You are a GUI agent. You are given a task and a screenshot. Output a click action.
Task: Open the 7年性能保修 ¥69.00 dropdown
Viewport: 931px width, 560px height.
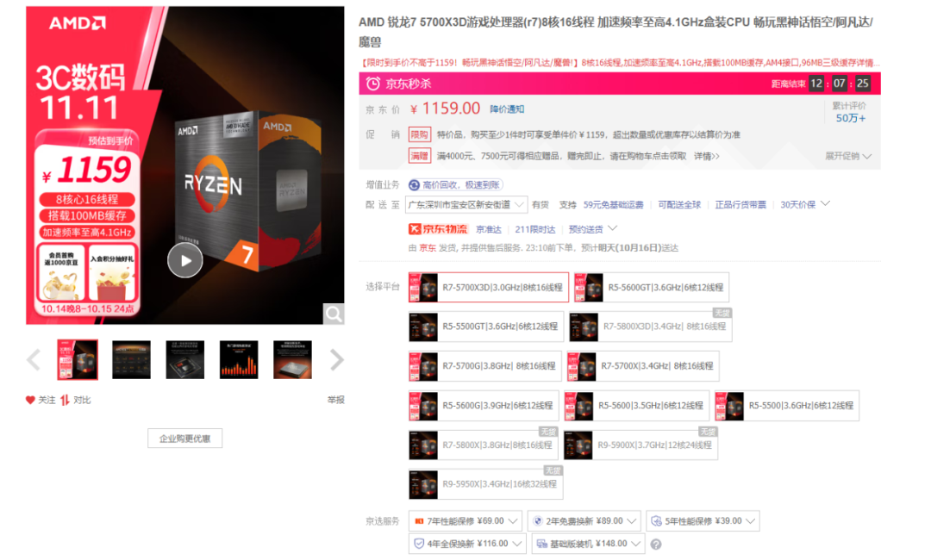click(x=465, y=521)
